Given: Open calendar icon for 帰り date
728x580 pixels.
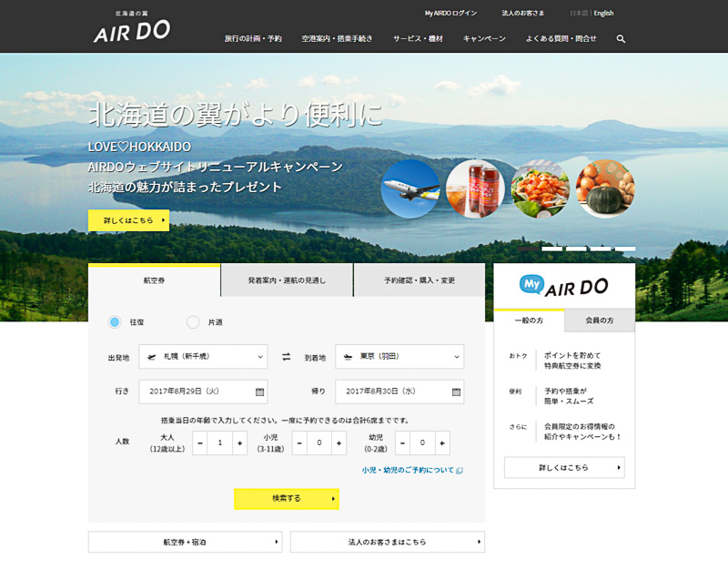Looking at the screenshot, I should [x=457, y=392].
